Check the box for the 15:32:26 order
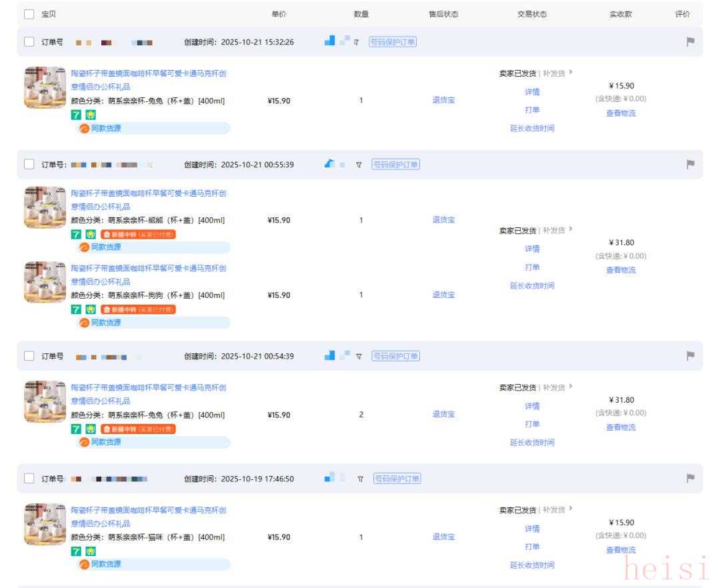Screen dimensions: 720x588 [x=29, y=42]
